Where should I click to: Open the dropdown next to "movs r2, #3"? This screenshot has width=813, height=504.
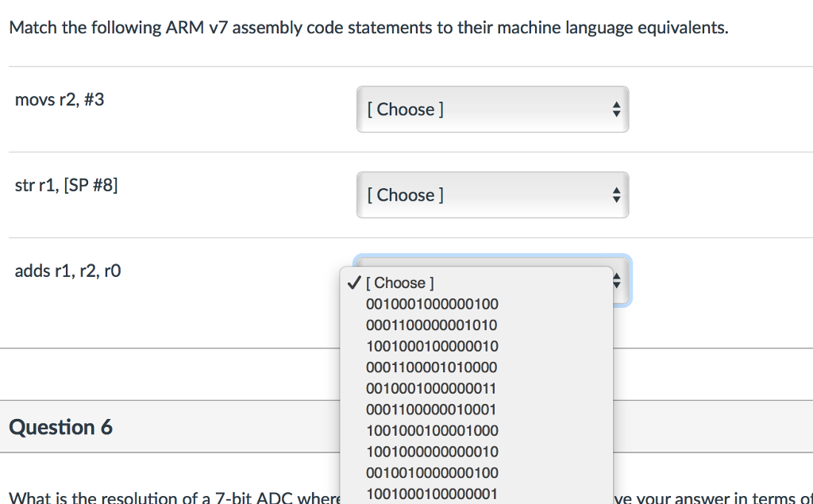tap(492, 110)
